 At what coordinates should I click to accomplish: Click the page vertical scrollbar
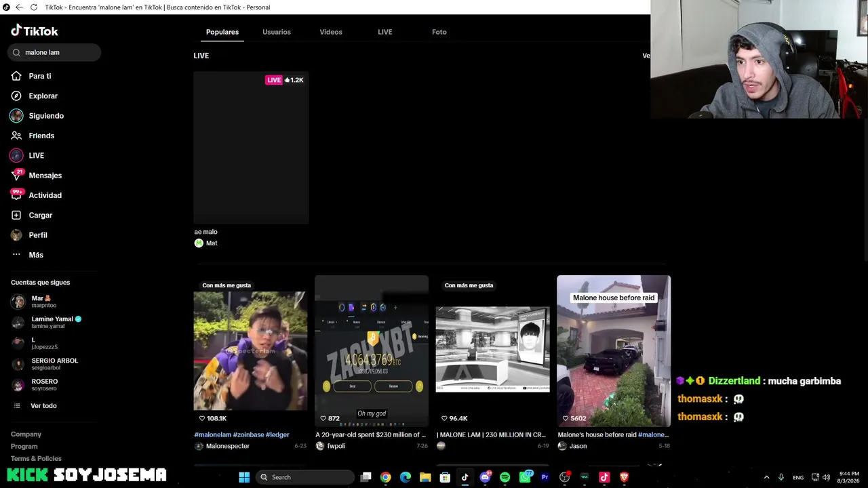pyautogui.click(x=865, y=190)
